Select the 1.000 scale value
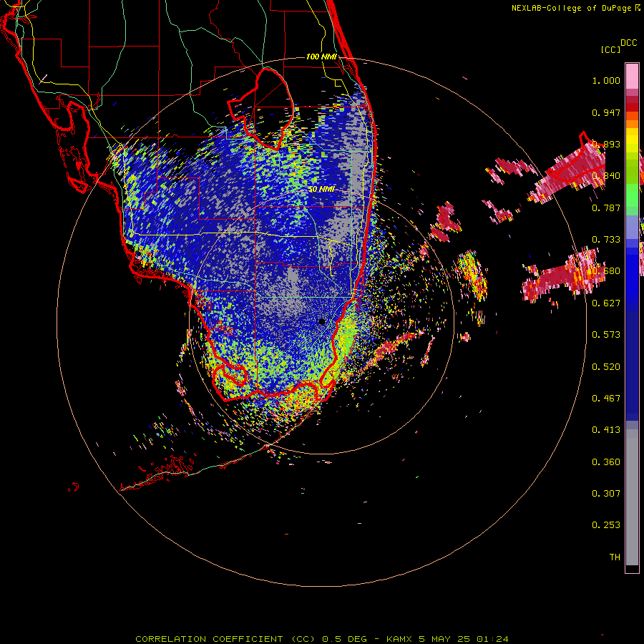Image resolution: width=644 pixels, height=644 pixels. point(606,80)
